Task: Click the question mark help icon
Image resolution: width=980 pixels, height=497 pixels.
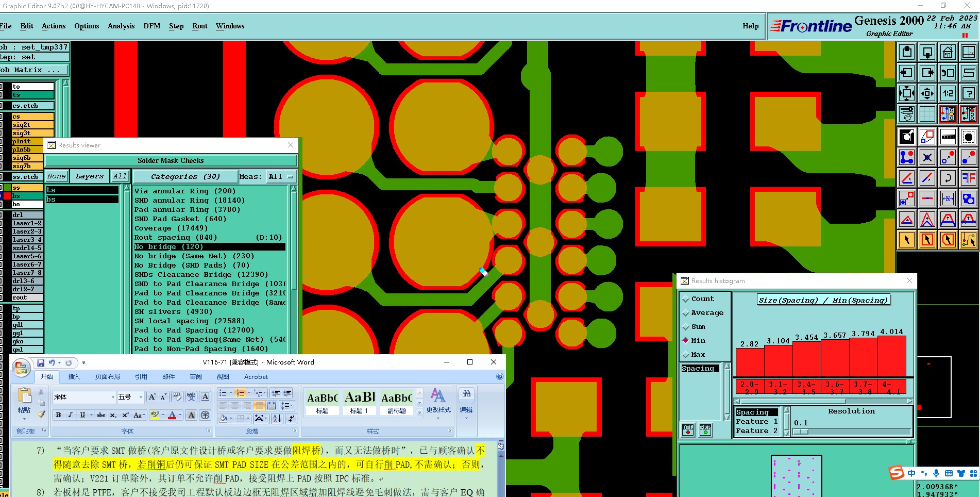Action: 968,93
